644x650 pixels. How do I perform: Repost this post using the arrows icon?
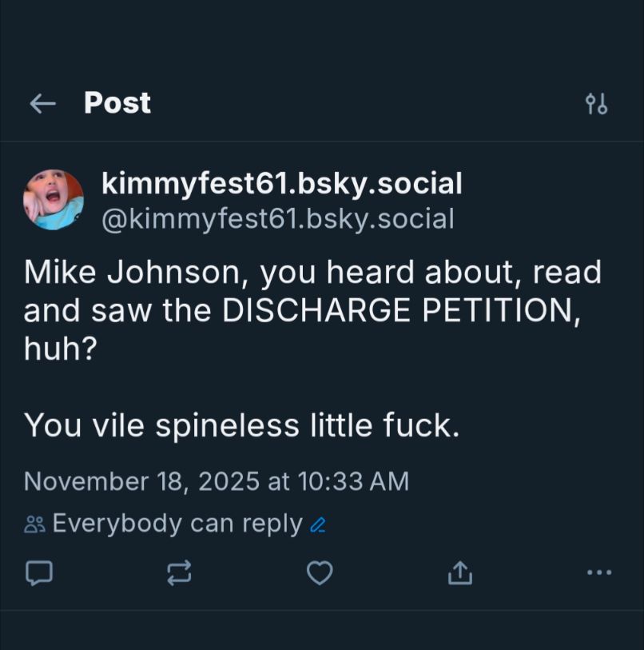pos(179,572)
